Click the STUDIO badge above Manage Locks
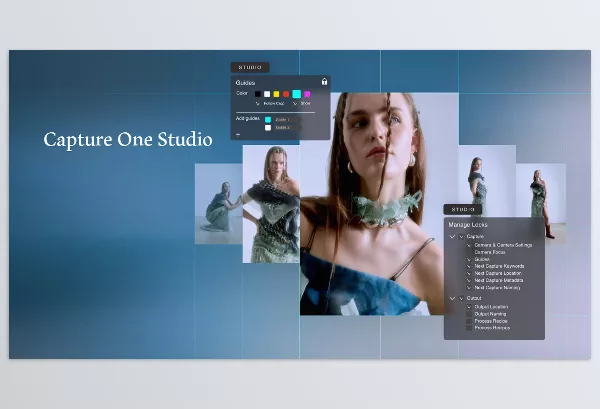The height and width of the screenshot is (409, 600). [463, 209]
